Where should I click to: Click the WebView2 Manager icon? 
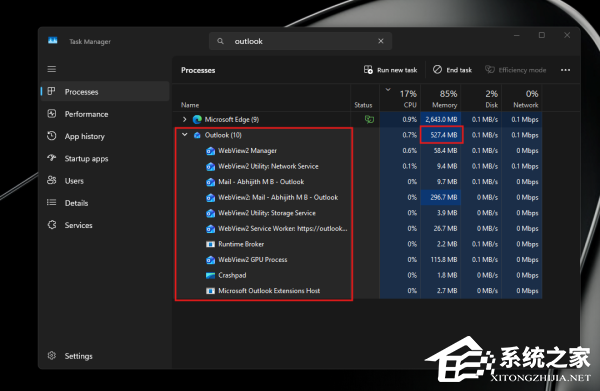(210, 151)
